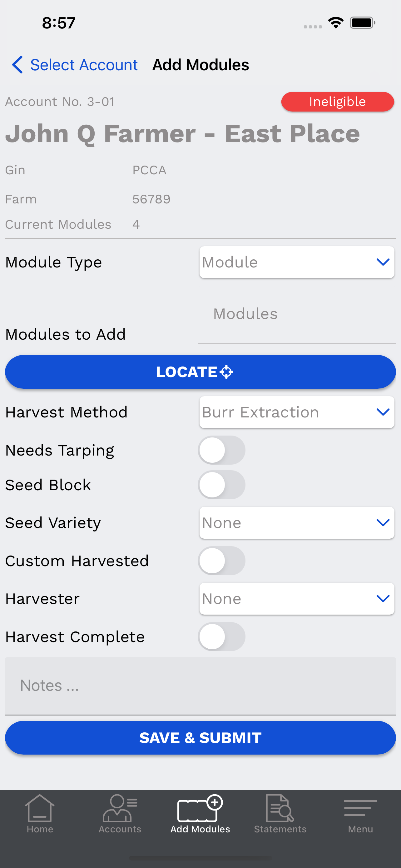The image size is (401, 868).
Task: Enable the Needs Tarping switch
Action: (221, 450)
